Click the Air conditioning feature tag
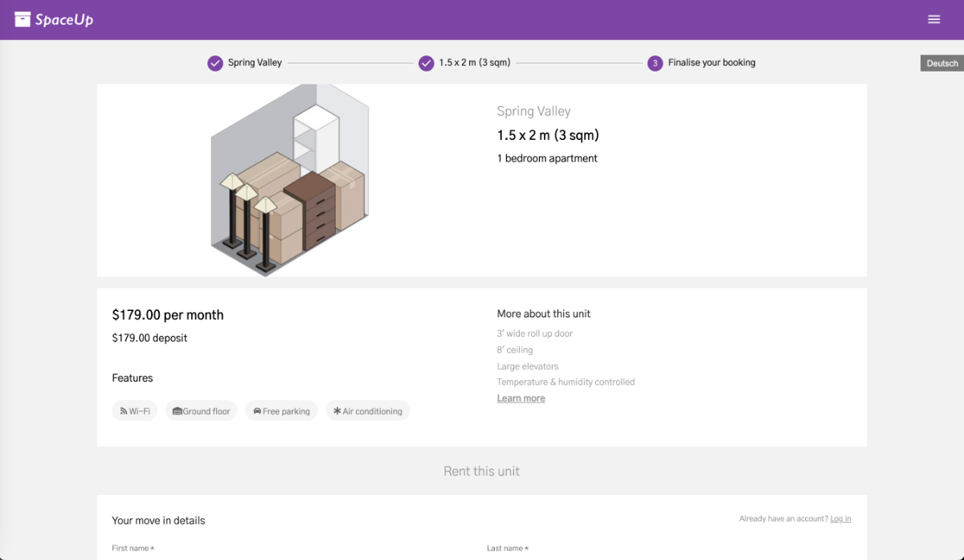Image resolution: width=964 pixels, height=560 pixels. pos(367,411)
